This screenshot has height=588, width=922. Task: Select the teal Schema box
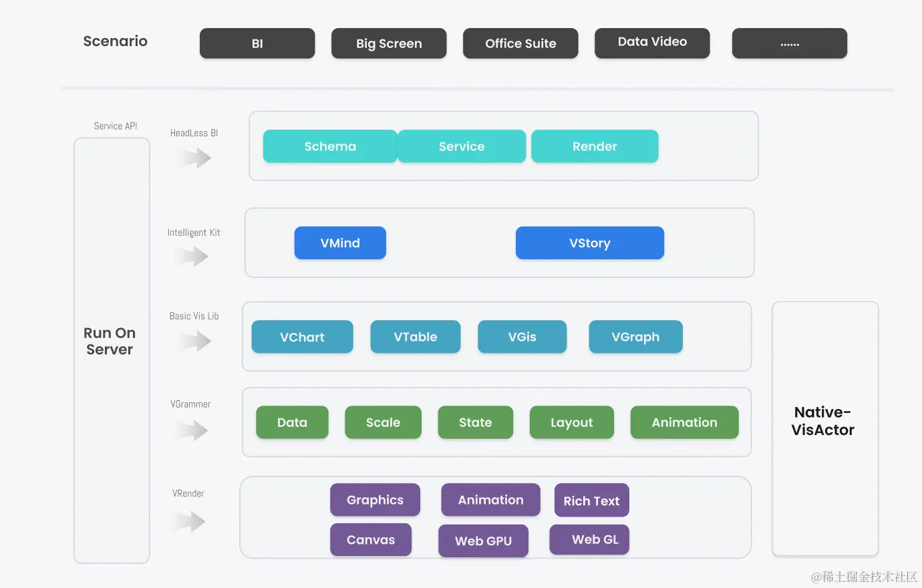(330, 146)
